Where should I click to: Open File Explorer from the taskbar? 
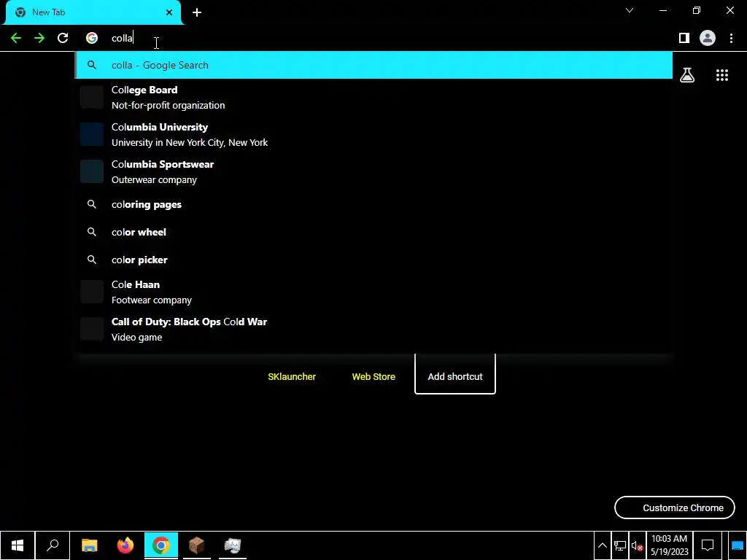[89, 545]
